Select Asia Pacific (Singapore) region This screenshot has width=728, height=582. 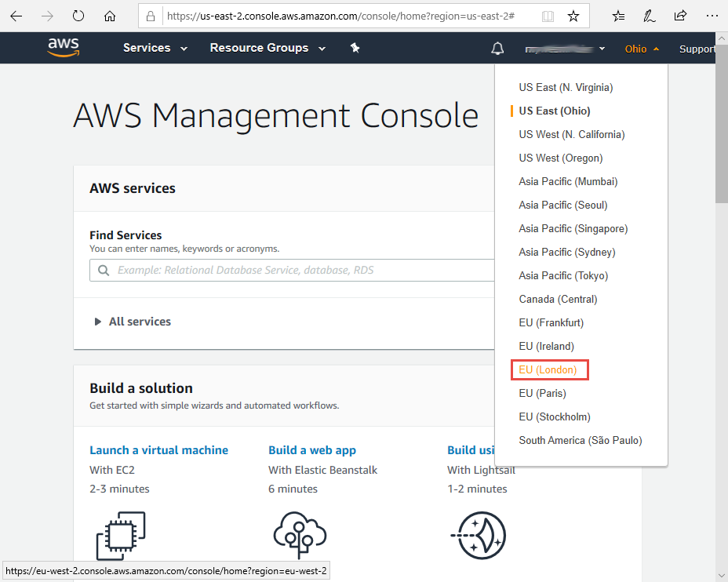click(573, 229)
